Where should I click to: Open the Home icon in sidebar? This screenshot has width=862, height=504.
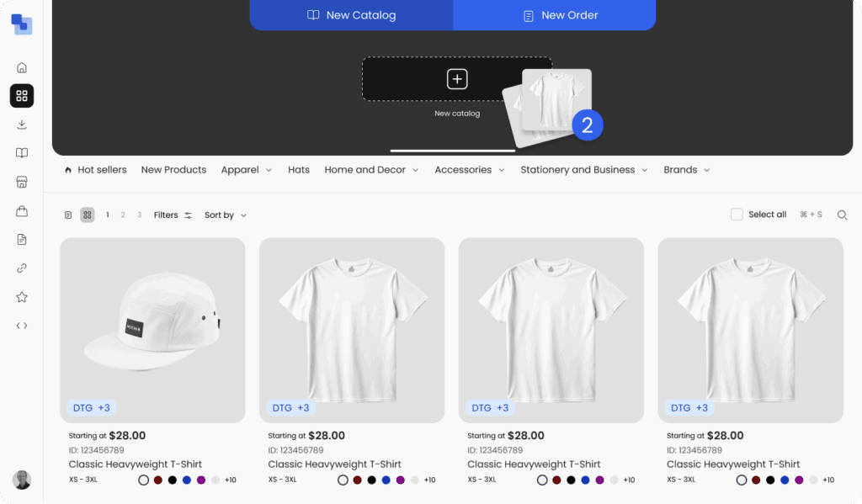[x=22, y=67]
